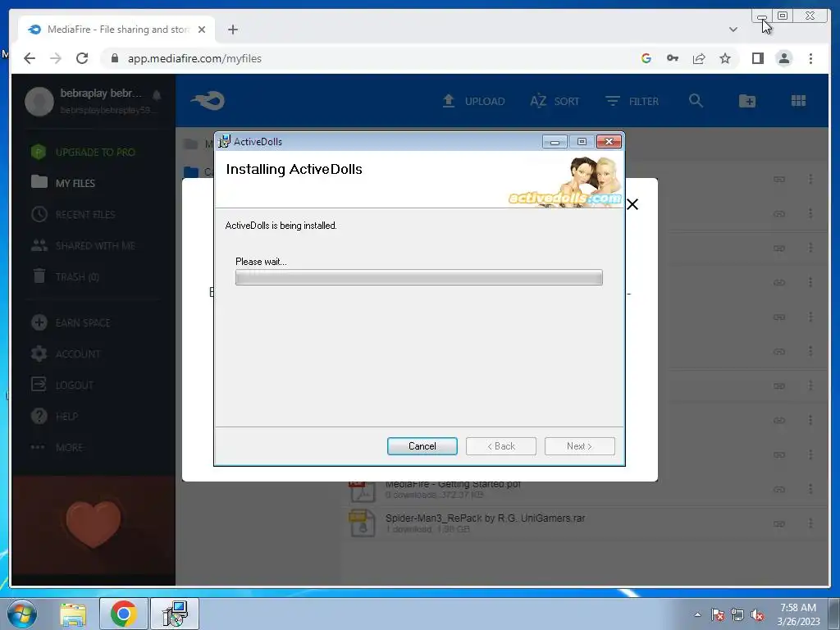This screenshot has width=840, height=630.
Task: Copy share link for Spider-Man3_RePack rar file
Action: [x=779, y=523]
